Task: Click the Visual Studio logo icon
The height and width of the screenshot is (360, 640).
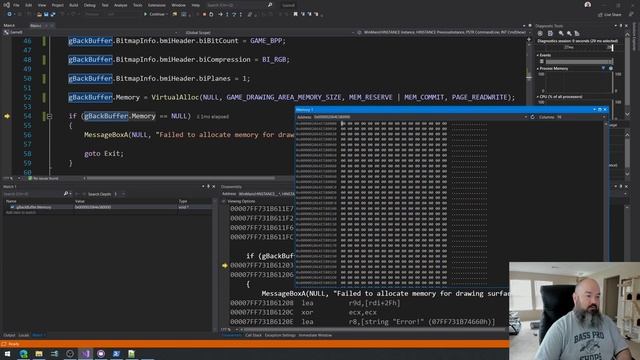Action: [x=6, y=5]
